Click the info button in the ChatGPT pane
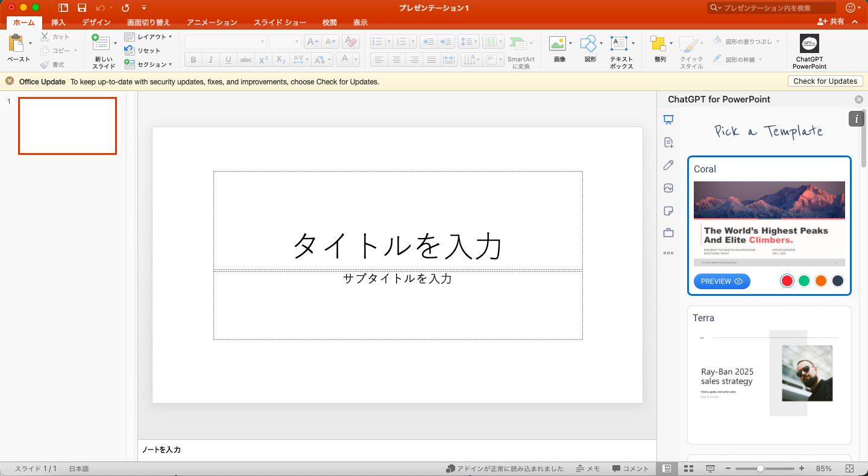This screenshot has width=868, height=476. pos(856,119)
